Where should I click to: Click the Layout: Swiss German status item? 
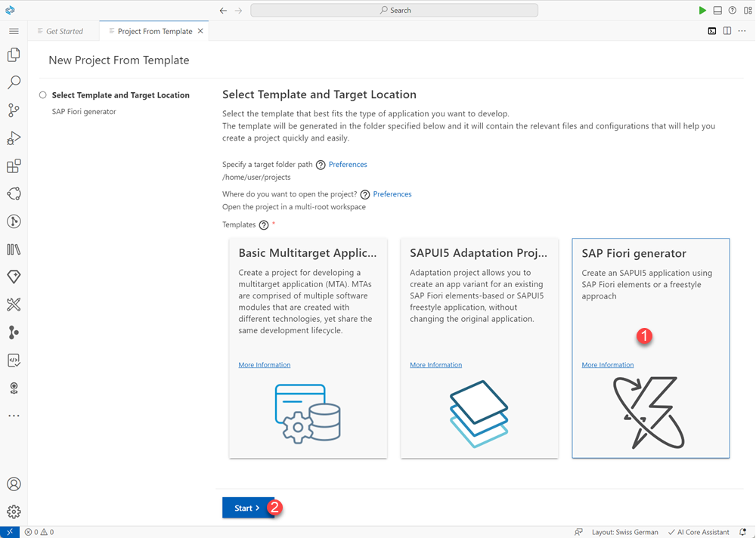click(x=625, y=532)
